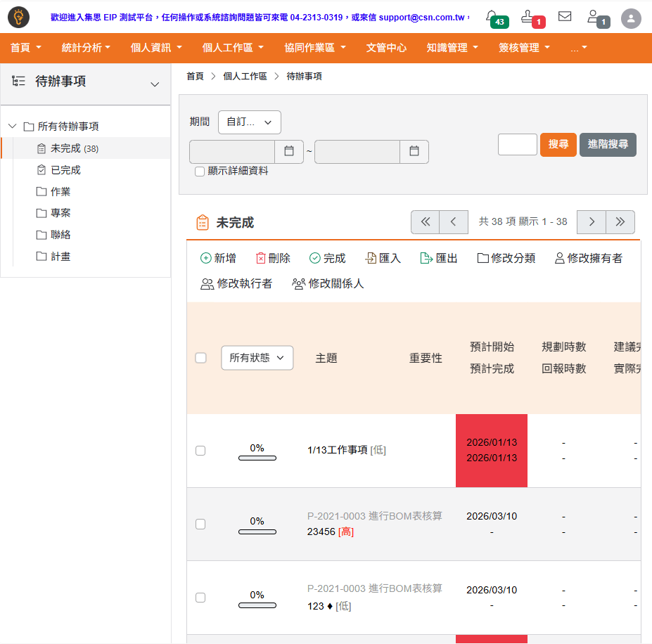
Task: Collapse the 所有待辦事項 tree node
Action: [x=12, y=127]
